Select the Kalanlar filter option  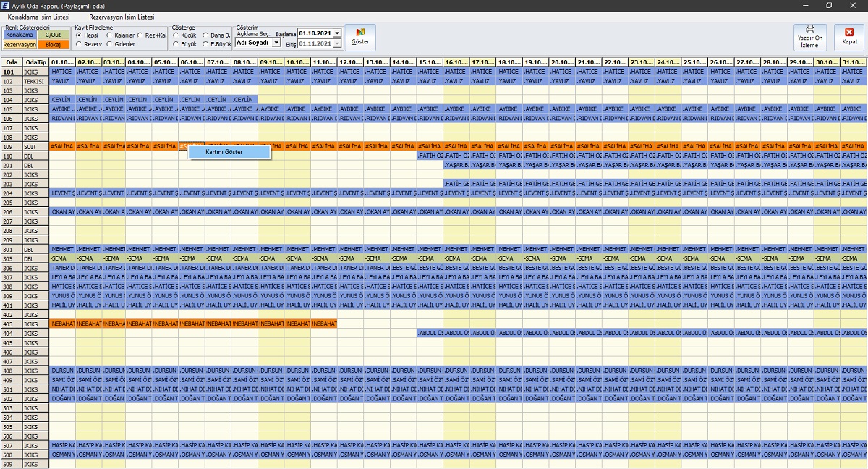pos(120,35)
